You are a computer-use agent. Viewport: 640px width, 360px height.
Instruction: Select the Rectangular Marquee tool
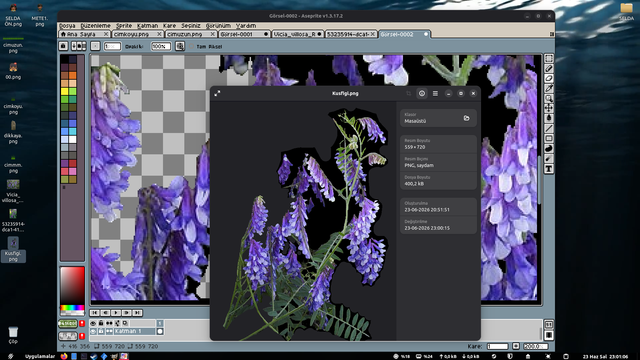(549, 58)
